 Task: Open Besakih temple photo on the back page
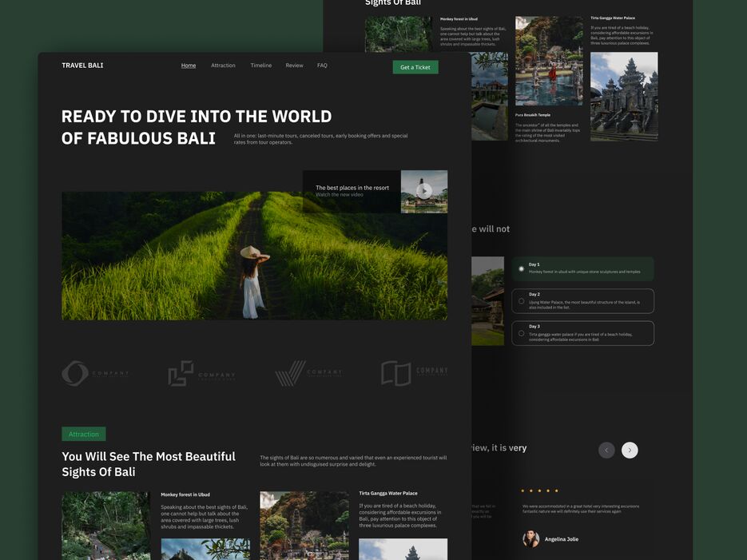pyautogui.click(x=624, y=97)
